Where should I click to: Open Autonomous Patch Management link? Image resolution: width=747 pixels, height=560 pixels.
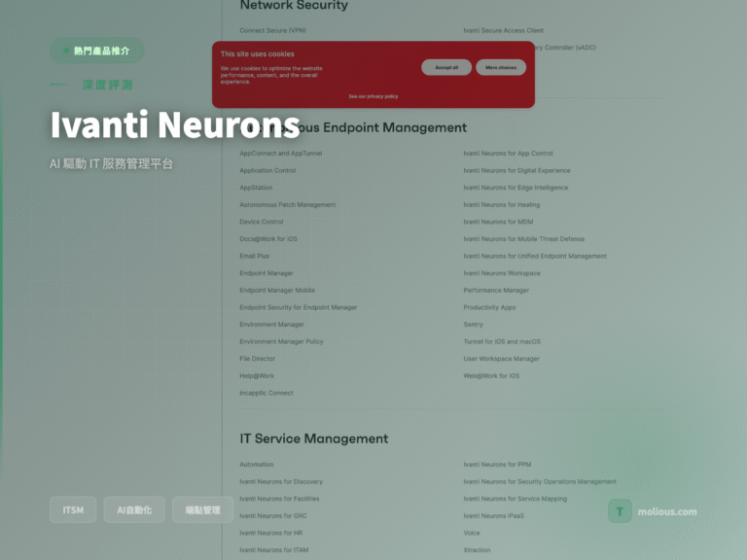287,205
